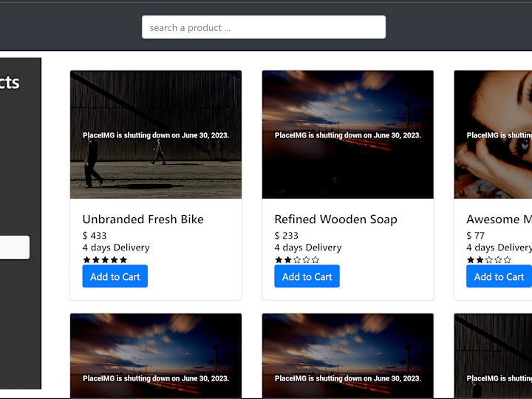The width and height of the screenshot is (532, 399).
Task: Add the $77 Awesome product to cart
Action: tap(499, 276)
